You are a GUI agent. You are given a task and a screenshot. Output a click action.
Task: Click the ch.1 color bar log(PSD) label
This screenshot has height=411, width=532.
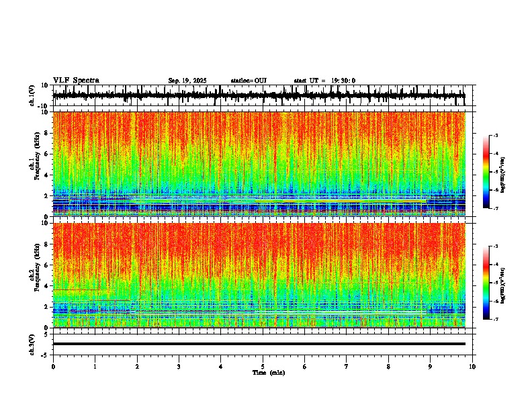coord(503,175)
